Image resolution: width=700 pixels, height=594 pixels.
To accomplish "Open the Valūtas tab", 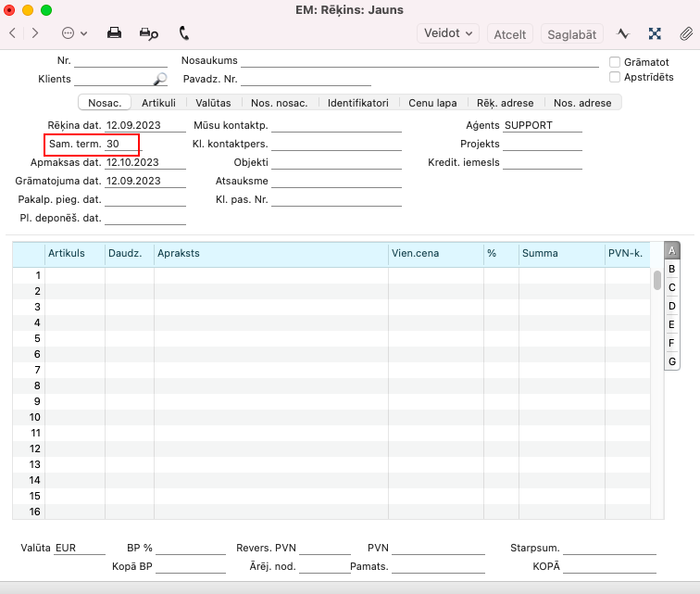I will [x=213, y=103].
